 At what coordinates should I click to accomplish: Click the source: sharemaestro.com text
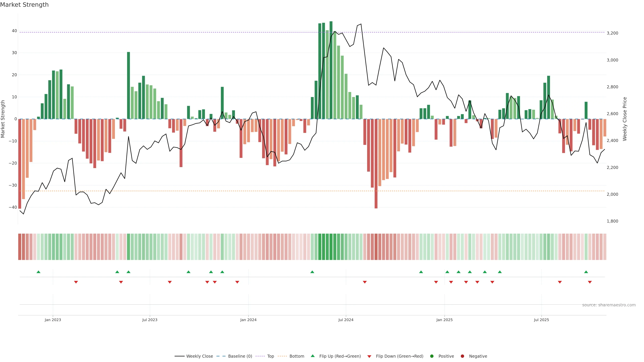[609, 305]
